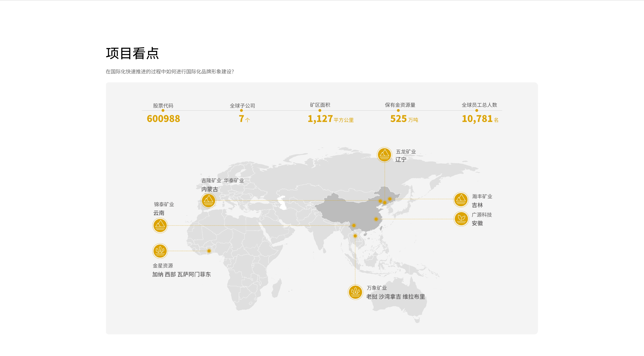
Task: Click the 老挝 沙湾拿吉 维拉布里 location text
Action: pos(395,297)
